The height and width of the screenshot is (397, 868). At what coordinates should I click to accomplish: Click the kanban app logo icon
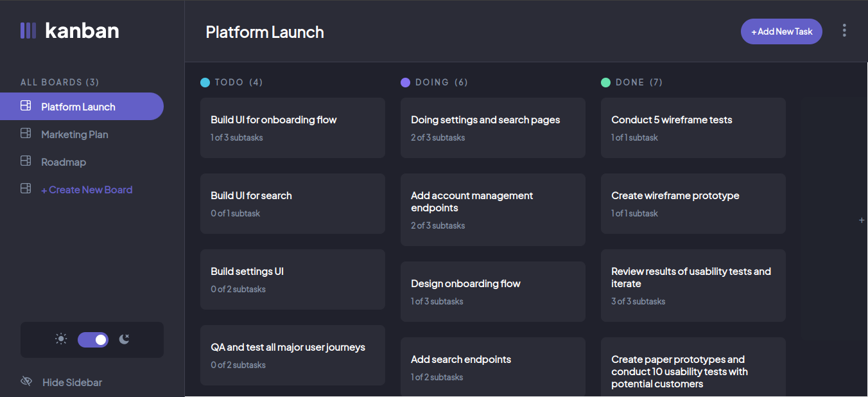coord(28,30)
